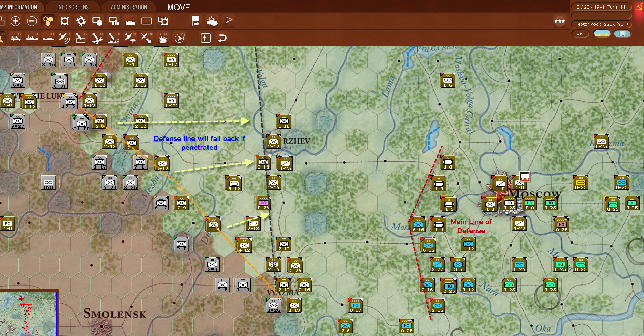
Task: Toggle the rectangle-with-circle overlay icon
Action: point(97,21)
